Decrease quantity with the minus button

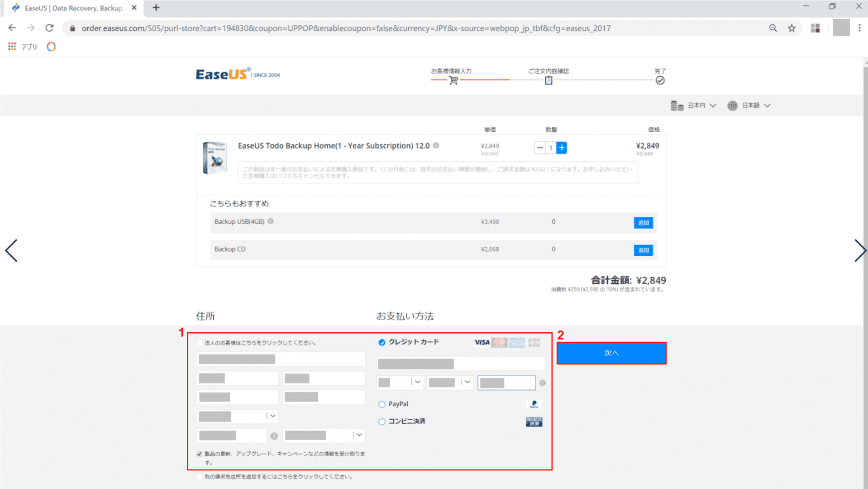click(x=540, y=148)
